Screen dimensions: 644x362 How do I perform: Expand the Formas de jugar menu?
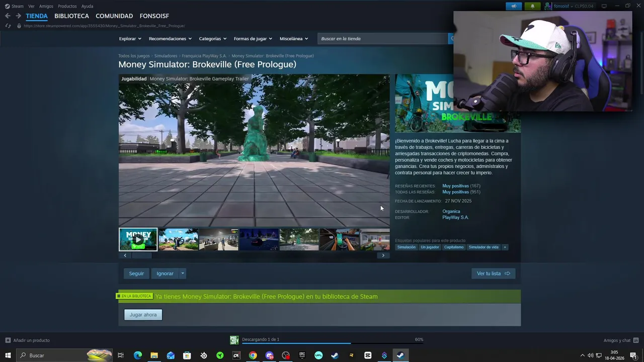[x=253, y=39]
